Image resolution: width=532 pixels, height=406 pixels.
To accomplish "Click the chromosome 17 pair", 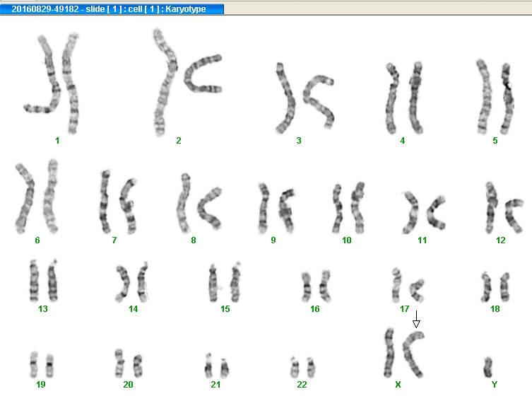I will click(x=408, y=285).
